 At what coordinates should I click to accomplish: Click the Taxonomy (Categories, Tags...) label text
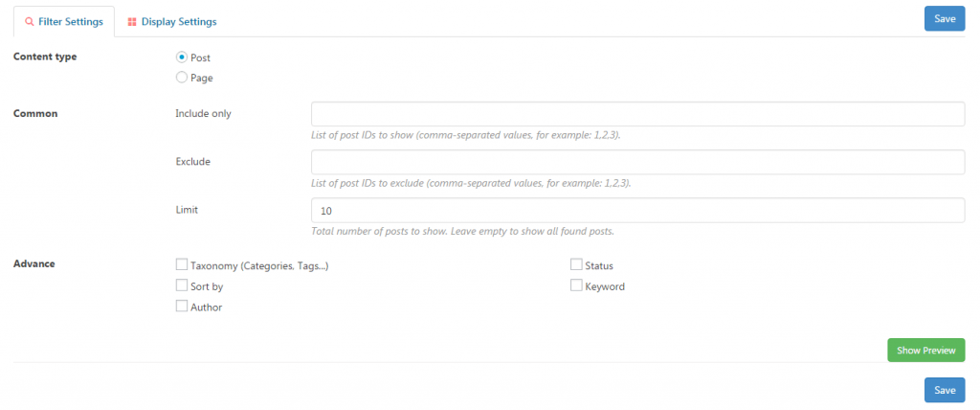pyautogui.click(x=259, y=266)
